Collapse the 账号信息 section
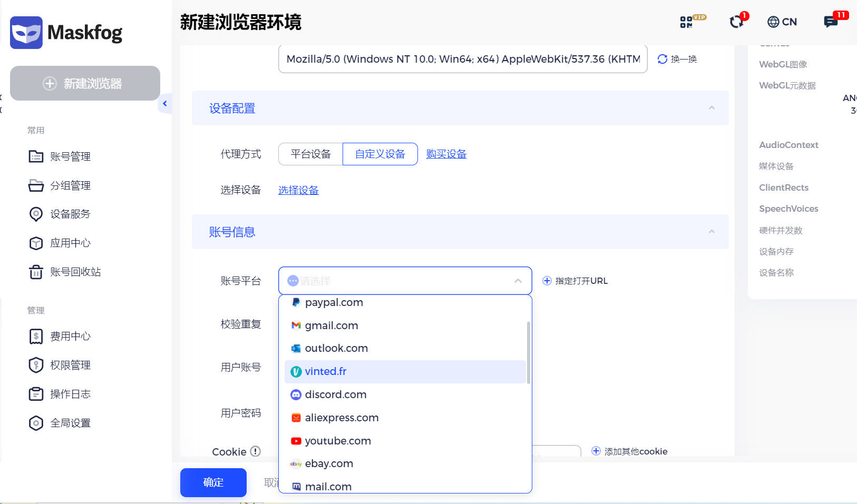This screenshot has width=857, height=504. [x=712, y=232]
